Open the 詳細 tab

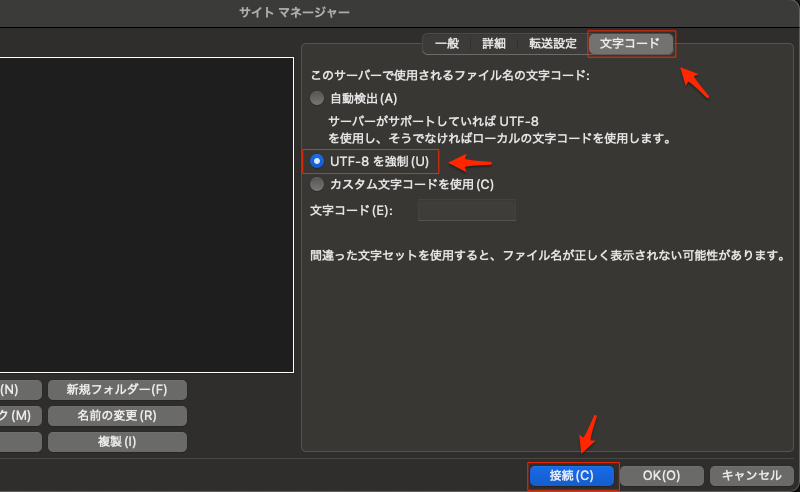click(x=494, y=44)
